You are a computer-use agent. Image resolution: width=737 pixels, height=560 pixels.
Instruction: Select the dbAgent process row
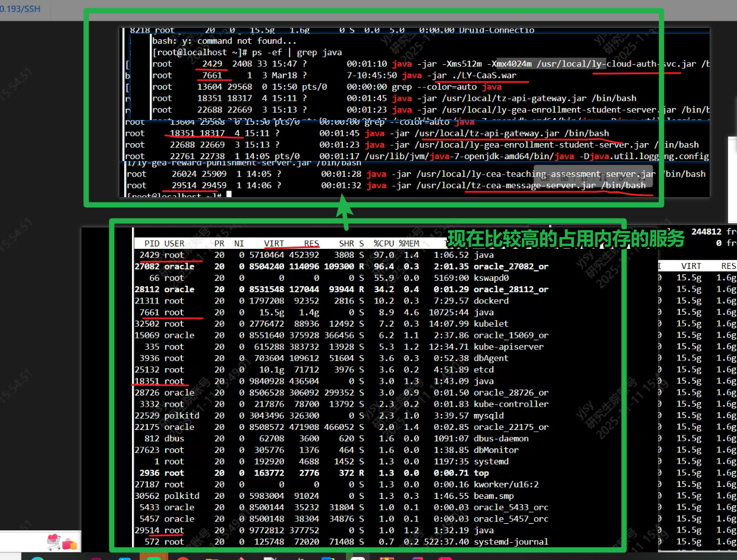[341, 358]
